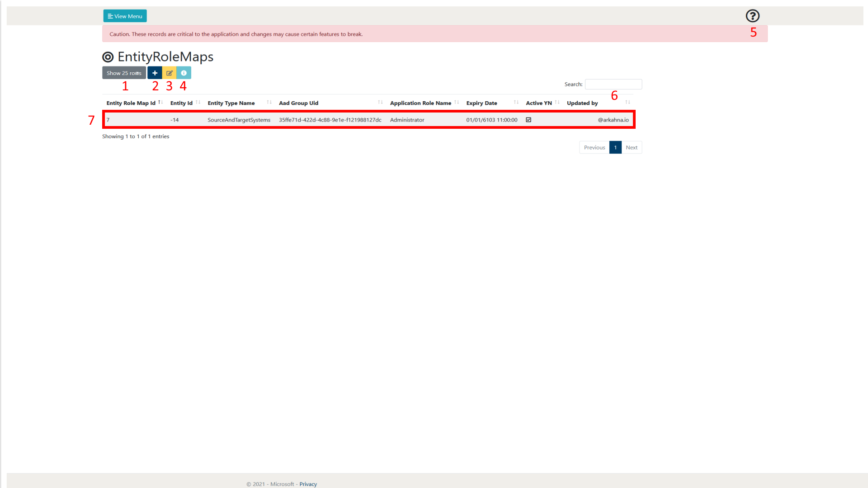Viewport: 868px width, 488px height.
Task: Sort by Active YN column
Action: (542, 103)
